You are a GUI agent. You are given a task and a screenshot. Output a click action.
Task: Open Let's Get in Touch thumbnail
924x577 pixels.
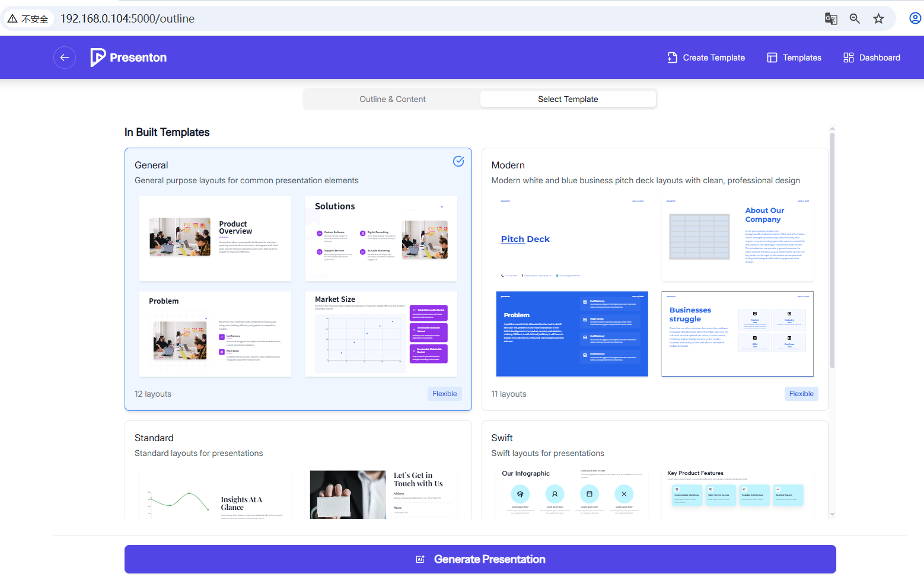tap(381, 495)
